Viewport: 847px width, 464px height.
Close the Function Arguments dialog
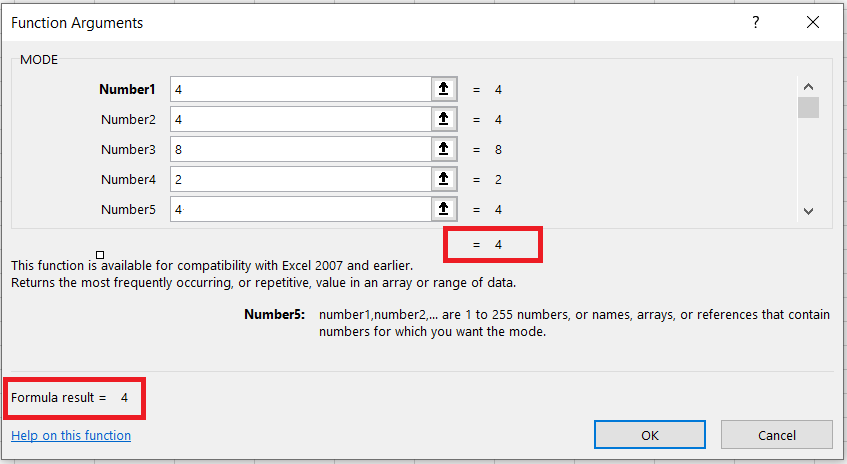coord(810,22)
